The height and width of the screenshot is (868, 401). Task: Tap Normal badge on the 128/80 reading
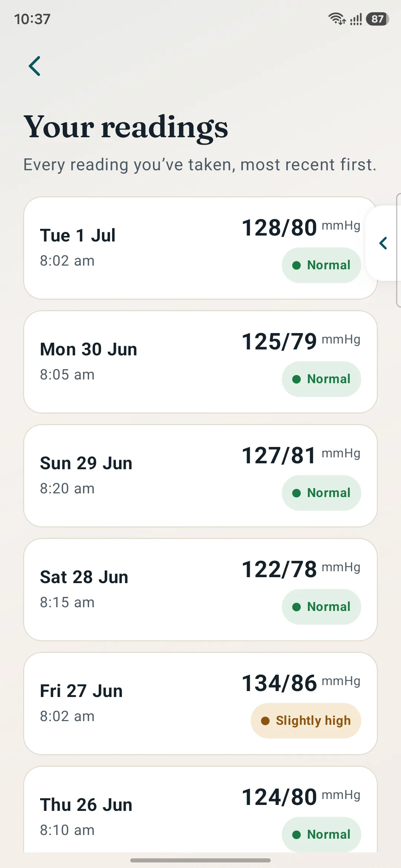pyautogui.click(x=322, y=265)
